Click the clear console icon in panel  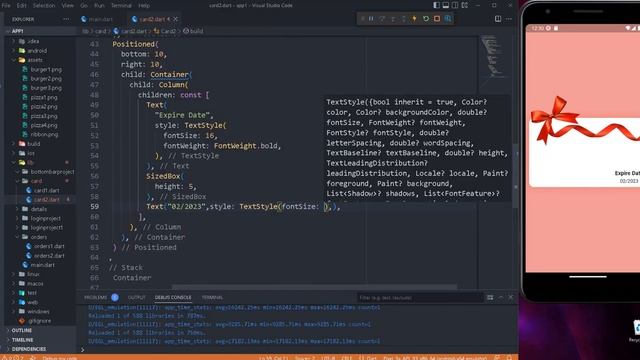[x=490, y=298]
